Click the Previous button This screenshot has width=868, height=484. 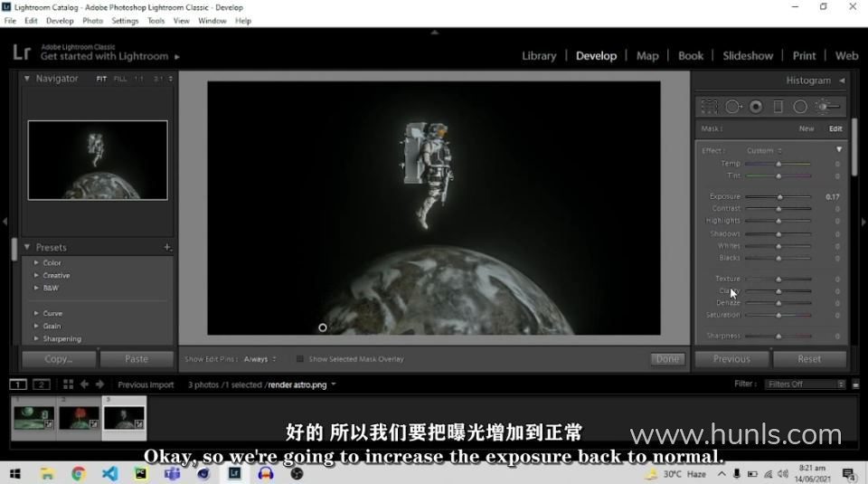click(x=731, y=359)
